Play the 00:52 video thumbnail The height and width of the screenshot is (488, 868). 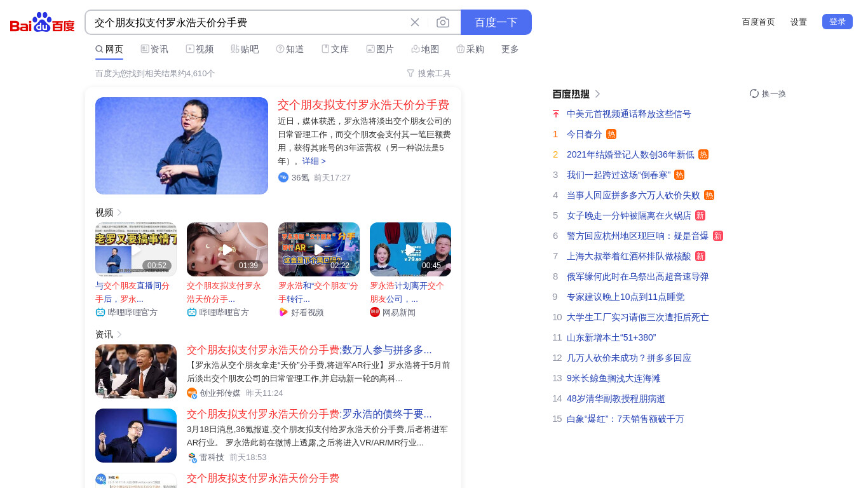pos(136,249)
